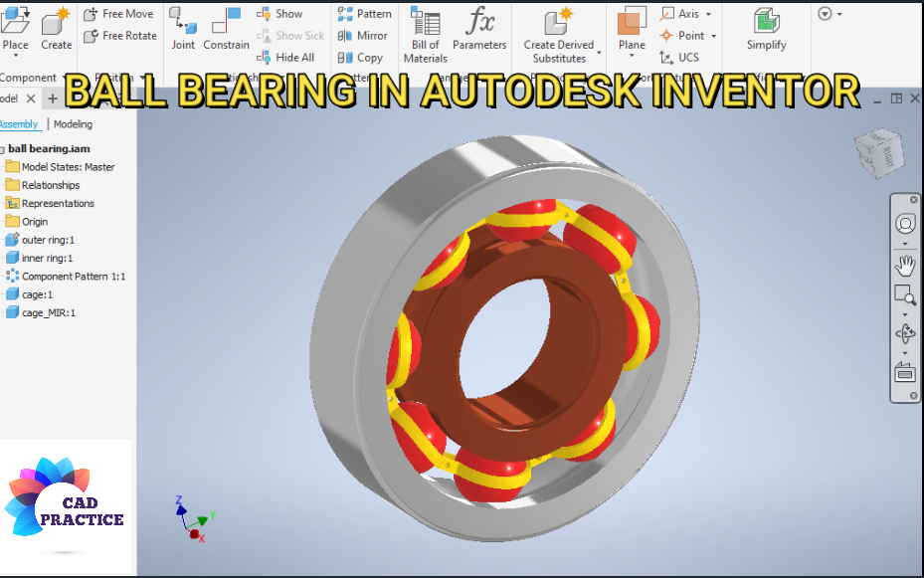Screen dimensions: 924x578
Task: Expand zoom options arrow in navigation bar
Action: (905, 314)
